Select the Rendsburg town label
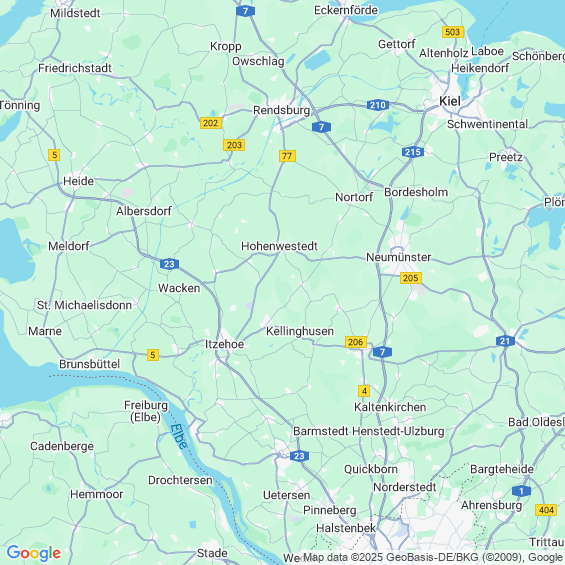The width and height of the screenshot is (565, 565). click(x=281, y=110)
